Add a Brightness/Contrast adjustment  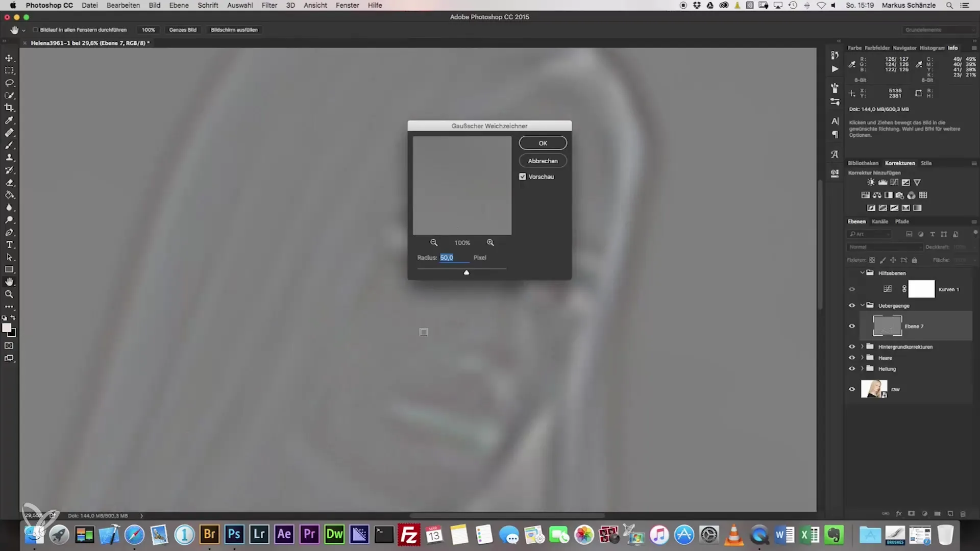pos(871,182)
